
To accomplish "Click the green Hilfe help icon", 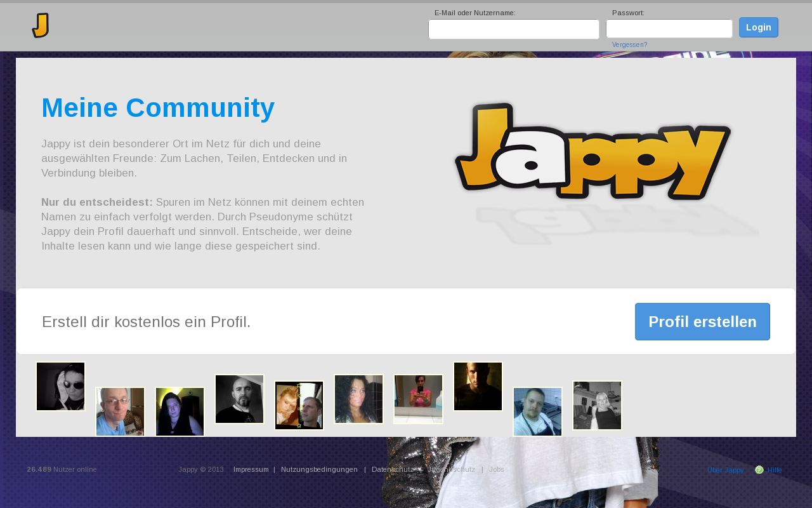I will coord(759,470).
